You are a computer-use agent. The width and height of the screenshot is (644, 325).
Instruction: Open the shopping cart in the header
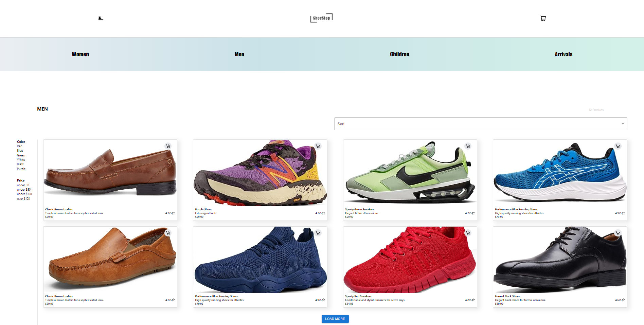coord(542,18)
